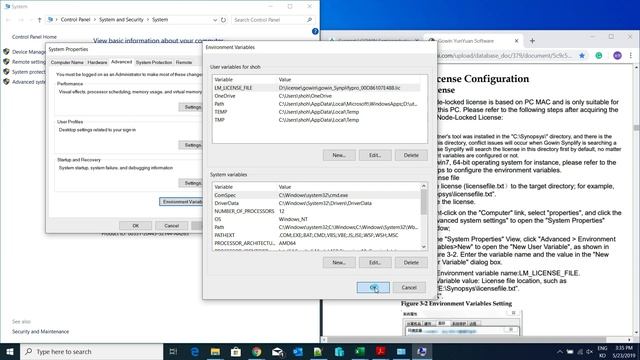Open a new Chrome tab
This screenshot has width=640, height=360.
tap(532, 41)
